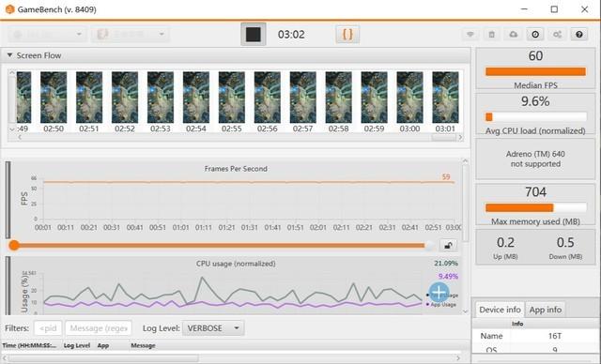
Task: Open the help question mark icon
Action: (x=579, y=35)
